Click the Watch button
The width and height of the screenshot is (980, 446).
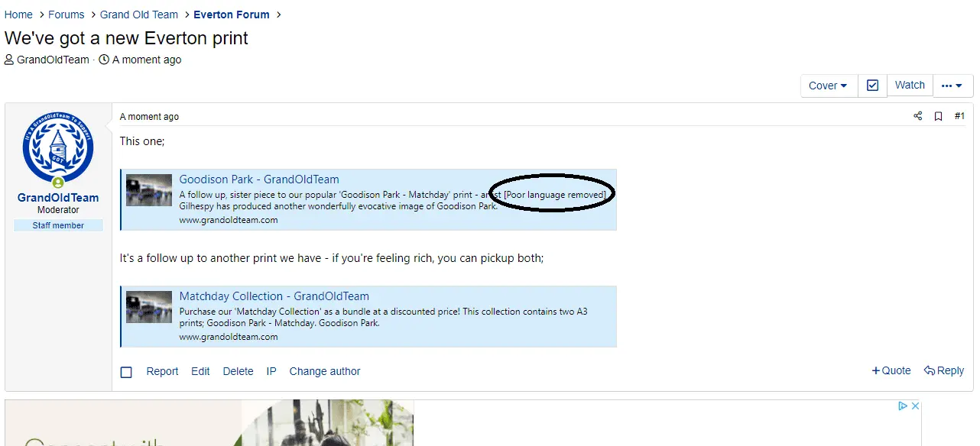coord(910,86)
